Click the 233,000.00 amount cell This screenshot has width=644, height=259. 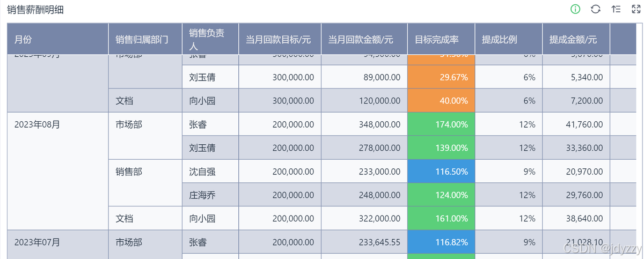click(364, 172)
